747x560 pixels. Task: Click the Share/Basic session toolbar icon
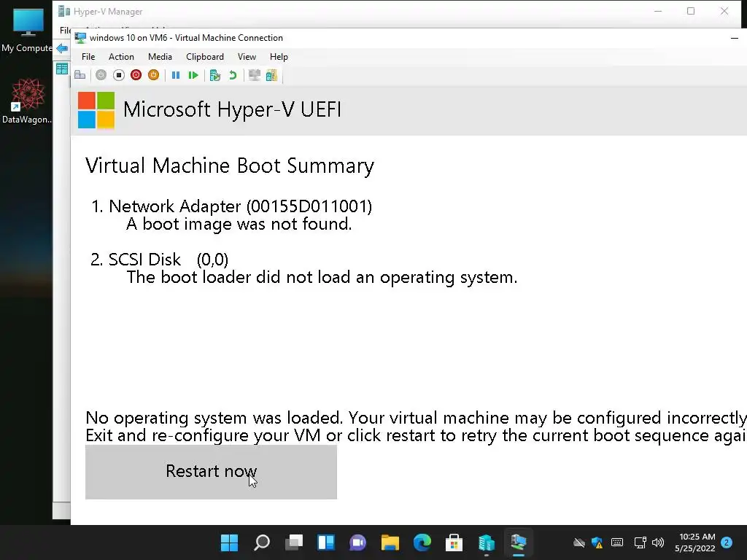[271, 75]
